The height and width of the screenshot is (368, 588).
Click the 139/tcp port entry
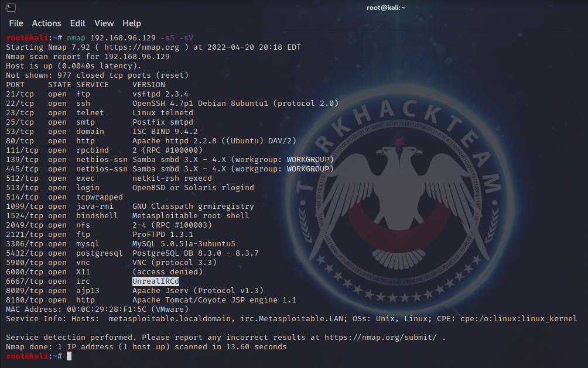coord(22,160)
